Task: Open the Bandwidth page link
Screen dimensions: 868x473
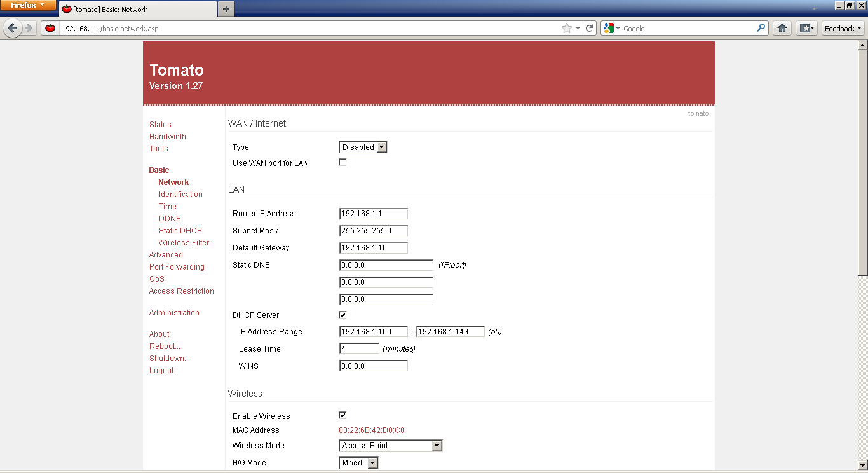Action: [168, 137]
